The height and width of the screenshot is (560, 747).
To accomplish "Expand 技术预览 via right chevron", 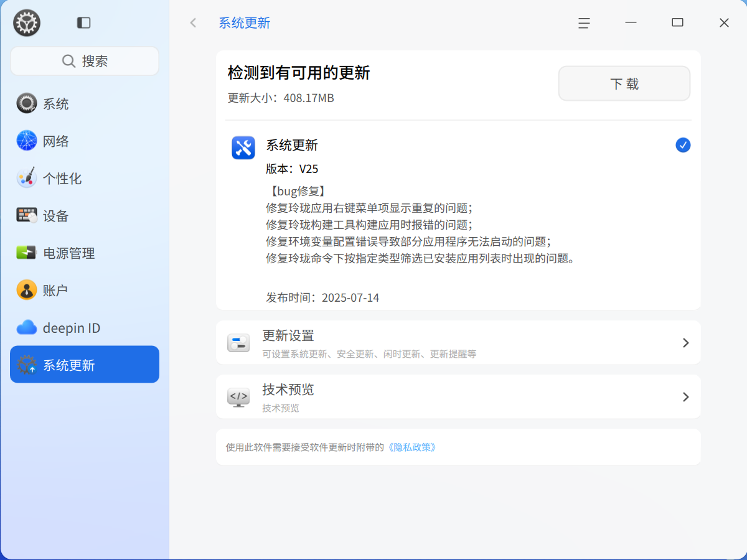I will [685, 397].
